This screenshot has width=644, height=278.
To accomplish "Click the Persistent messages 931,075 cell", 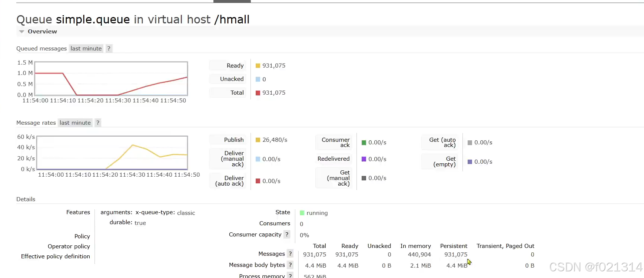I will (456, 255).
